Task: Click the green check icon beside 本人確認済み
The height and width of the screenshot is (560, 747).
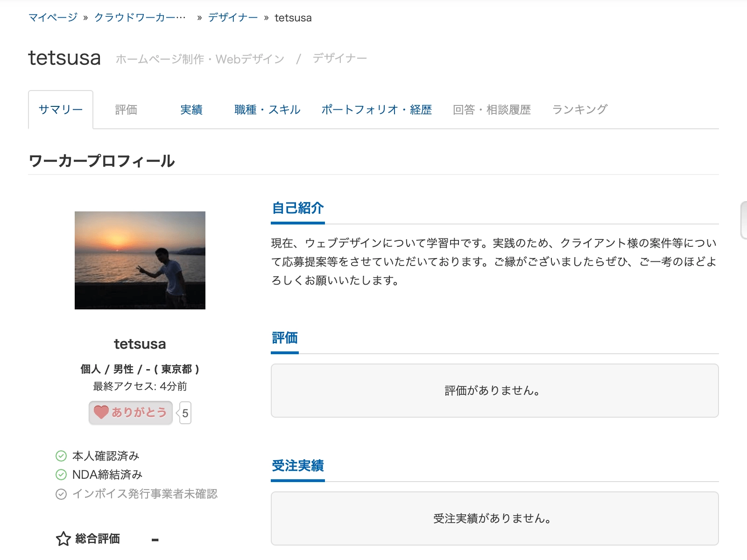Action: tap(61, 456)
